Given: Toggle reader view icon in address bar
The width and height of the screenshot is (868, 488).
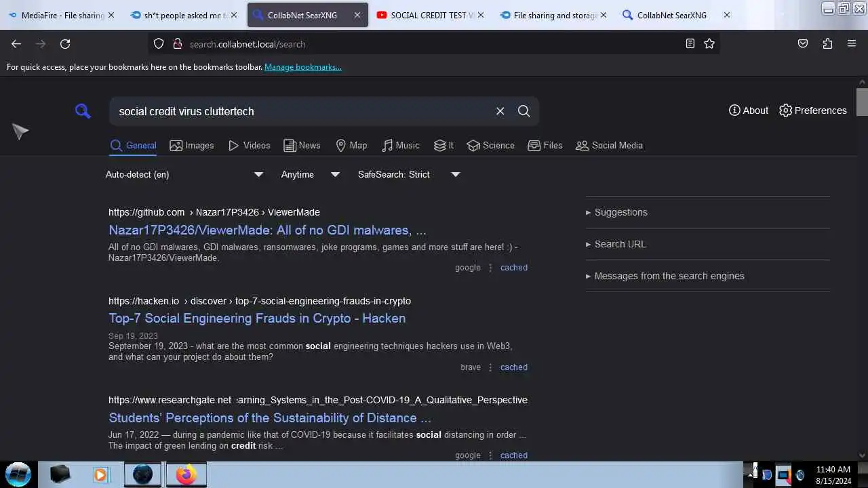Looking at the screenshot, I should tap(690, 44).
